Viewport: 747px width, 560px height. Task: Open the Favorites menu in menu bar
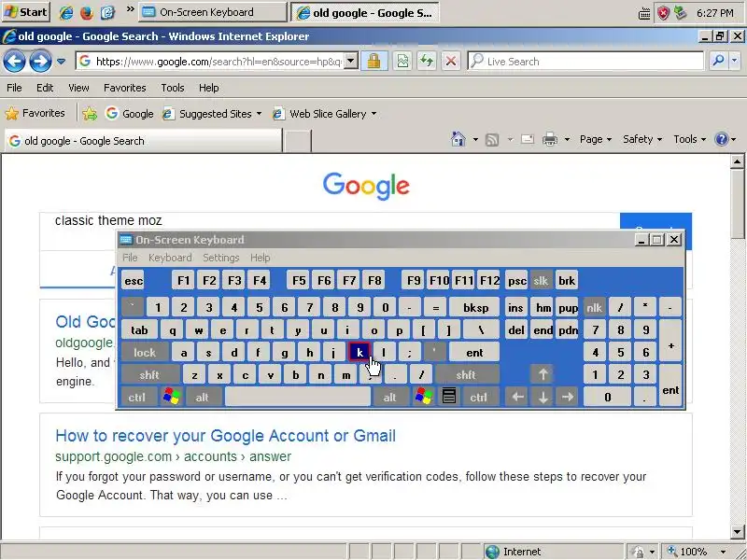tap(125, 88)
